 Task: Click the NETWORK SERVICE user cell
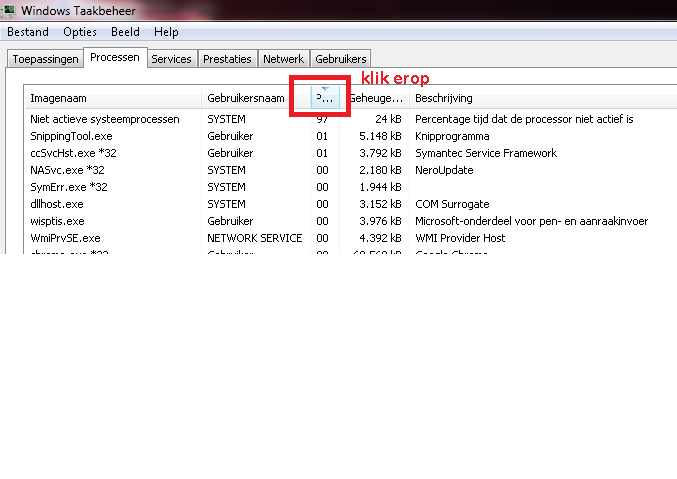tap(255, 238)
